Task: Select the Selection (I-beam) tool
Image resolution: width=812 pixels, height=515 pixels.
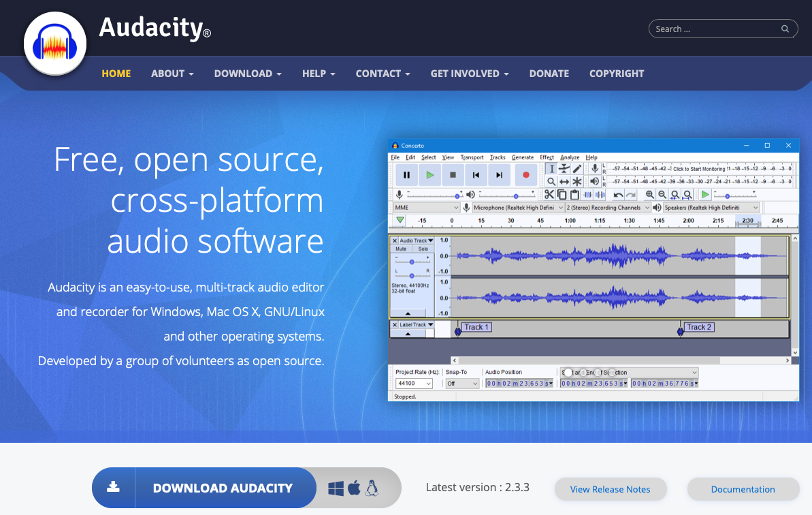Action: tap(551, 168)
